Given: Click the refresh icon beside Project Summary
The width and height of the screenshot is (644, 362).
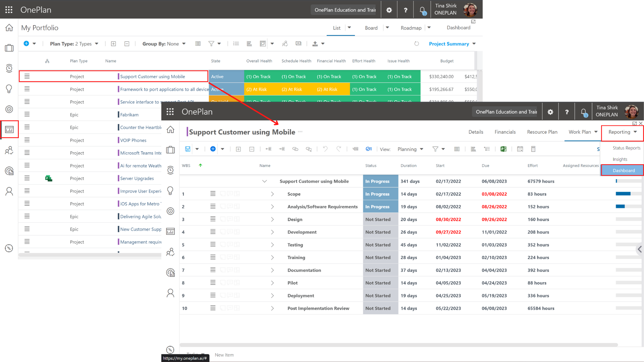Looking at the screenshot, I should pos(417,44).
